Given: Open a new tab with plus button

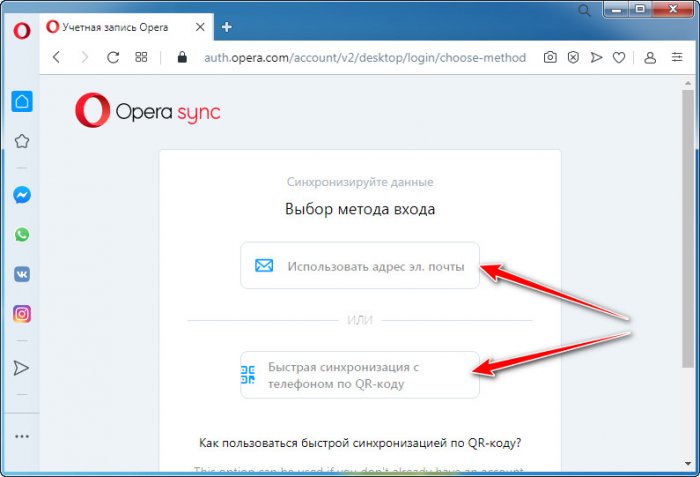Looking at the screenshot, I should [x=226, y=27].
